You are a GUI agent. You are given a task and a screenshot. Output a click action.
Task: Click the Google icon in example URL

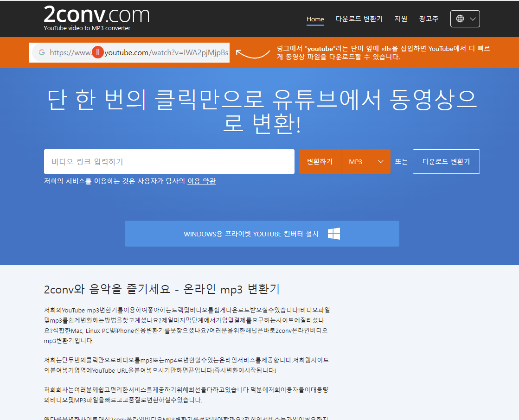click(x=42, y=52)
